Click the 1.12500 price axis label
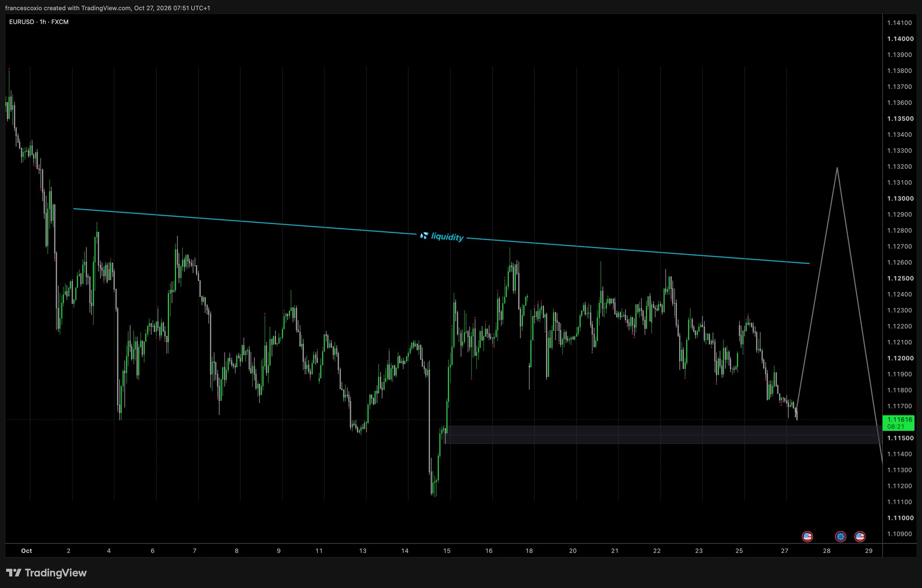This screenshot has width=922, height=588. [x=900, y=278]
